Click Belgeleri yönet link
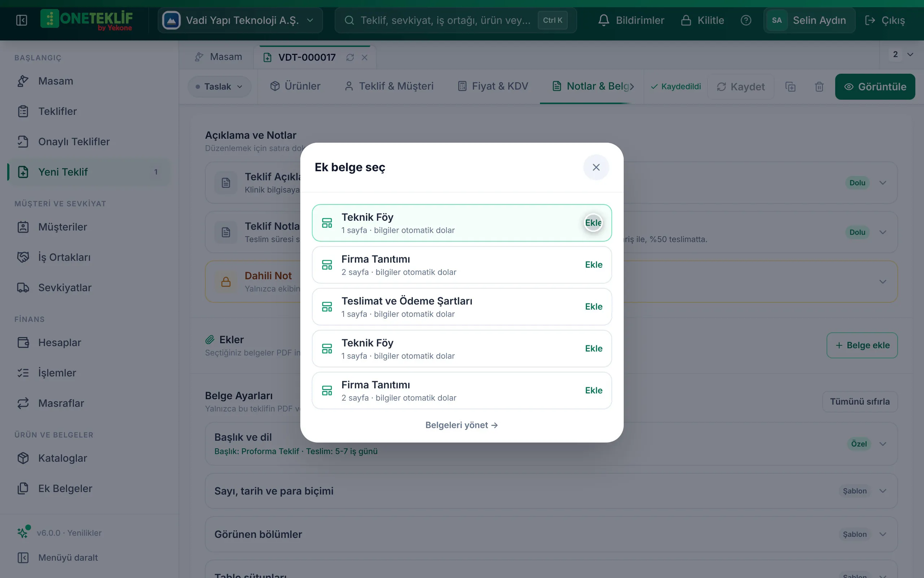 point(462,425)
